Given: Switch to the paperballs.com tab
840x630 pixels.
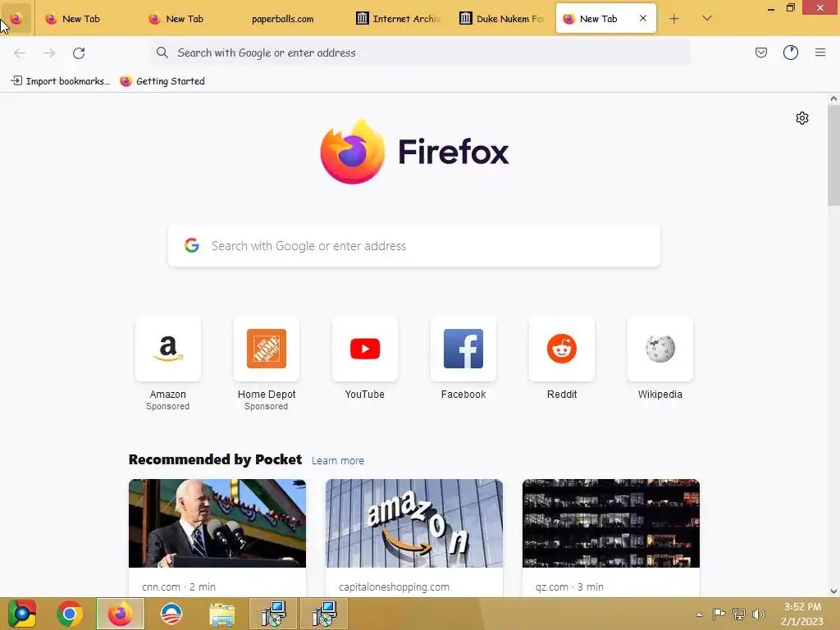Looking at the screenshot, I should (294, 19).
